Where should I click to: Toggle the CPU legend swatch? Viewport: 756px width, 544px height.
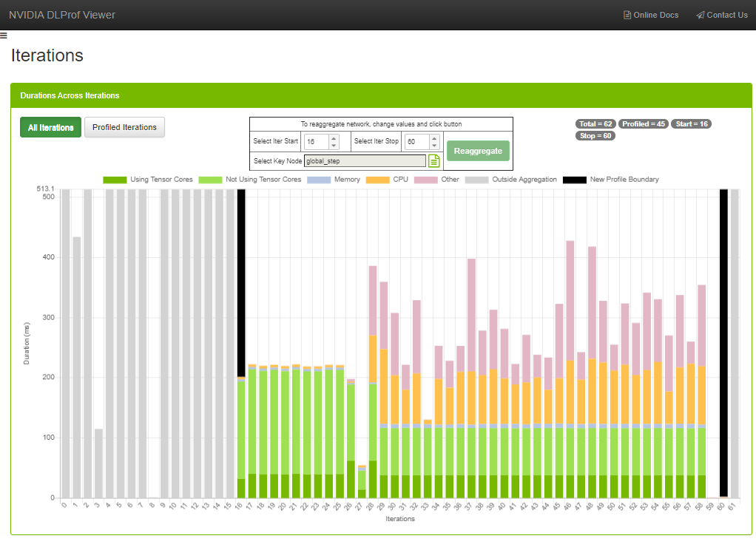pos(377,180)
